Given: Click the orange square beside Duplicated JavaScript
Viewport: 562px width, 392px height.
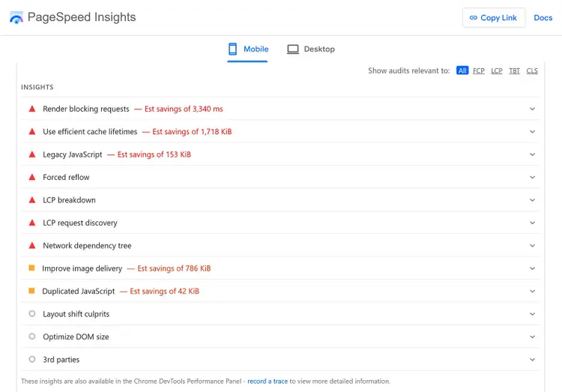Looking at the screenshot, I should click(x=31, y=291).
